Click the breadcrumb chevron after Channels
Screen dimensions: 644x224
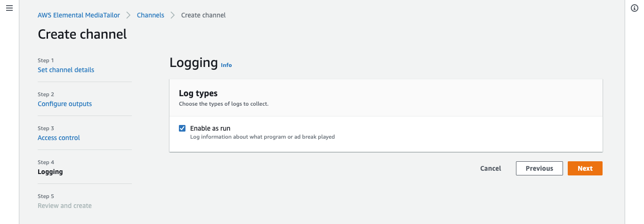click(173, 15)
